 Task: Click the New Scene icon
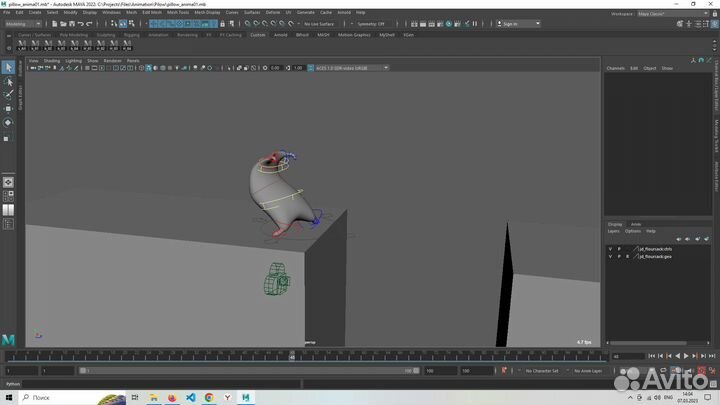click(x=54, y=24)
